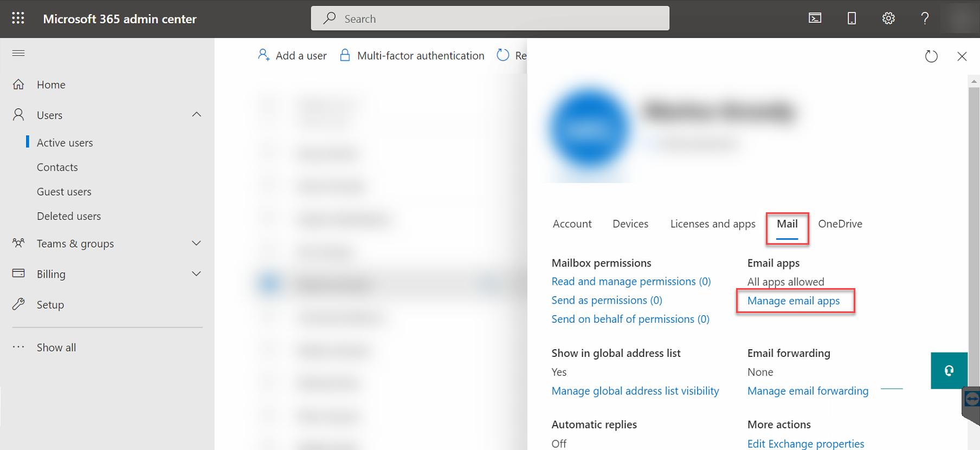Viewport: 980px width, 450px height.
Task: Click the help question mark icon
Action: click(x=925, y=18)
